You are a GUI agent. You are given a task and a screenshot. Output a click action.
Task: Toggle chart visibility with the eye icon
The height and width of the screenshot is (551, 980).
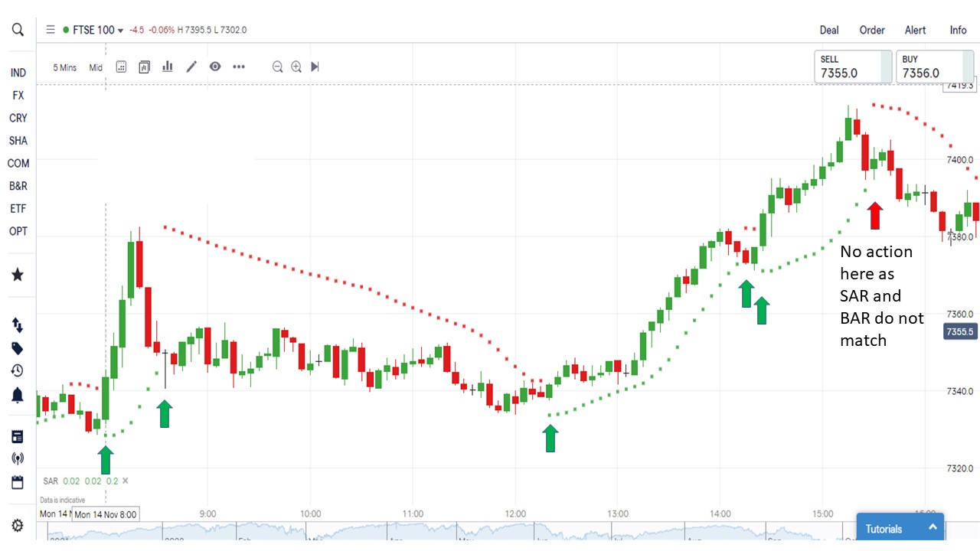[x=215, y=67]
